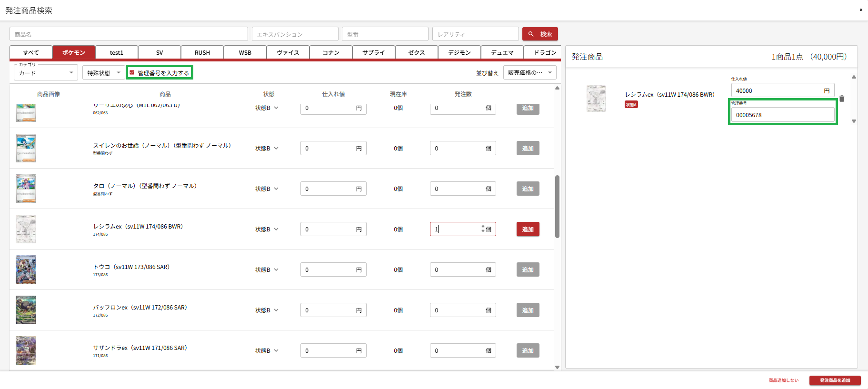The image size is (868, 389).
Task: Focus the 商品名 search field
Action: [x=129, y=34]
